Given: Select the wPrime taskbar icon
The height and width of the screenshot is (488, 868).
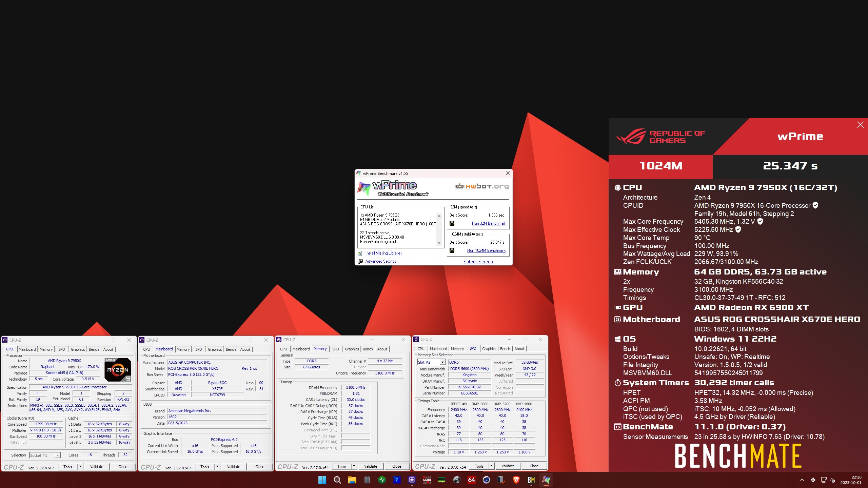Looking at the screenshot, I should (x=546, y=480).
